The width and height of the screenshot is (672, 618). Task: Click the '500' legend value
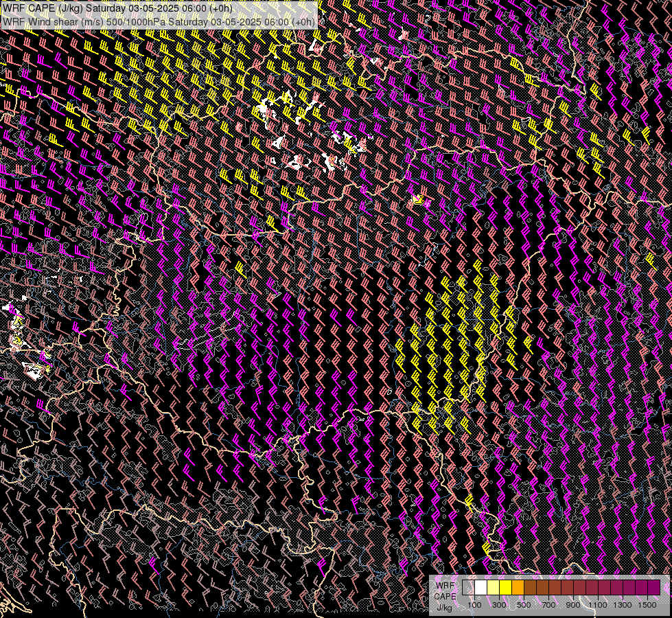pyautogui.click(x=524, y=605)
